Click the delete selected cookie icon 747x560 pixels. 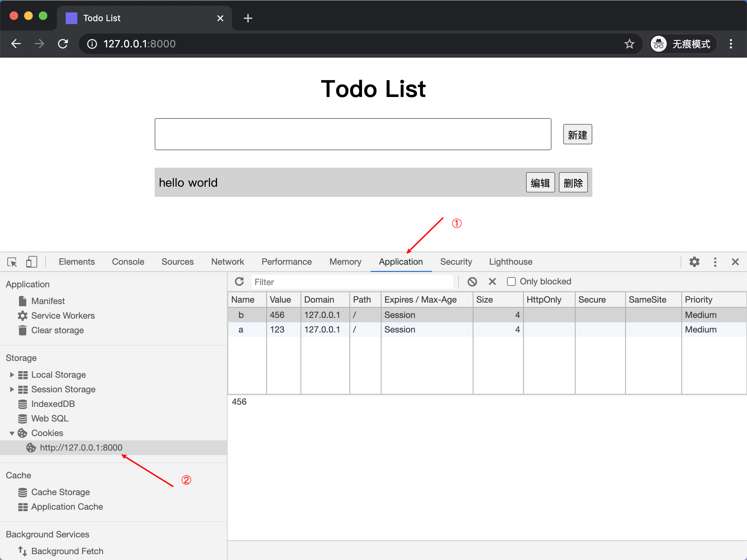tap(493, 281)
